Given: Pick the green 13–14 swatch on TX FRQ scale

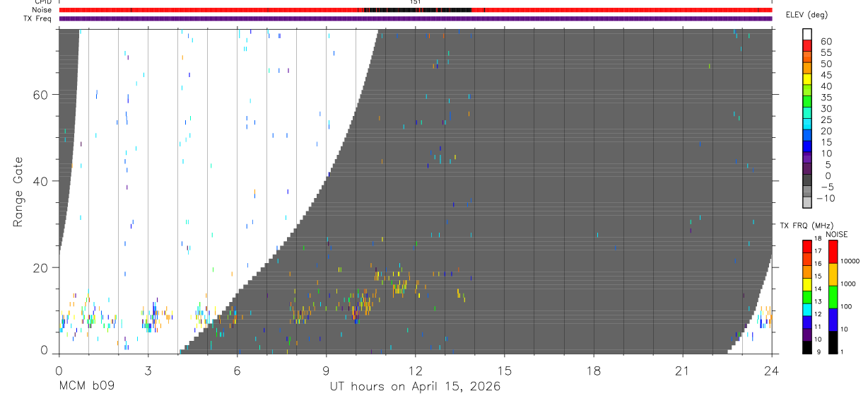Looking at the screenshot, I should [807, 296].
